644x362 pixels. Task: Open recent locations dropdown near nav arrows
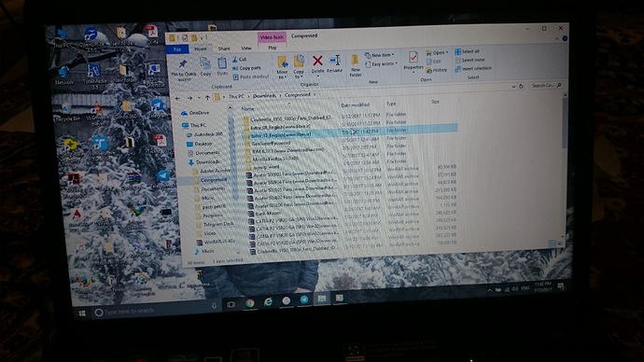click(x=199, y=98)
